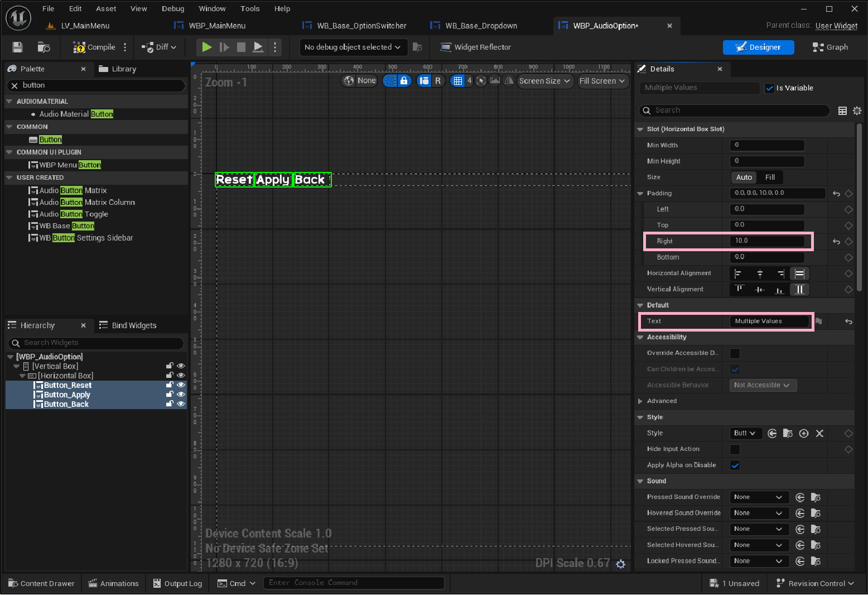Toggle Is Variable checkbox

click(770, 88)
